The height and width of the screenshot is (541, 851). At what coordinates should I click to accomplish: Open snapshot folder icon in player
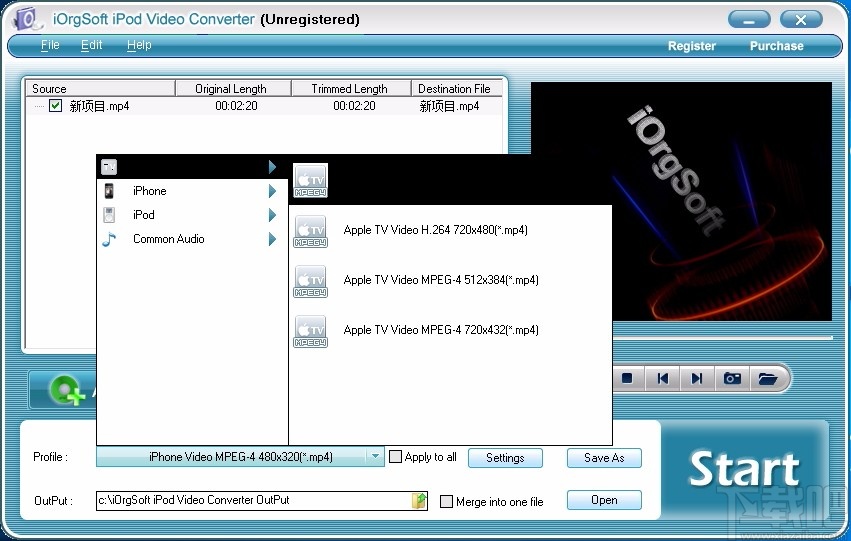coord(768,378)
